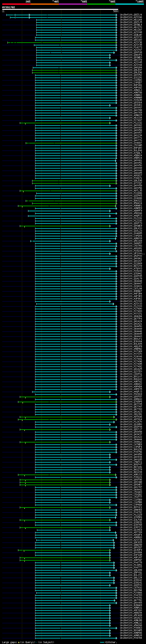Select hit UniRef100_A5B5I4
This screenshot has height=644, width=146.
[x=131, y=158]
